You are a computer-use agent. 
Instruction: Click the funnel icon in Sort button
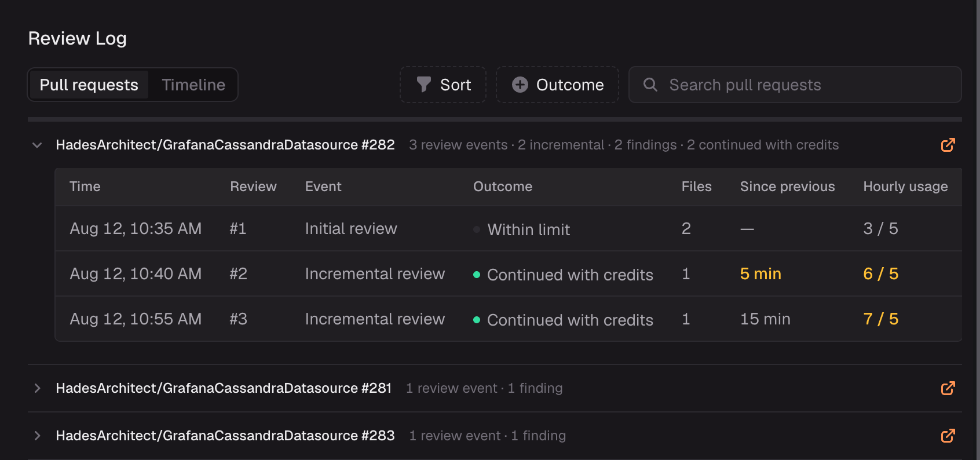pos(424,85)
